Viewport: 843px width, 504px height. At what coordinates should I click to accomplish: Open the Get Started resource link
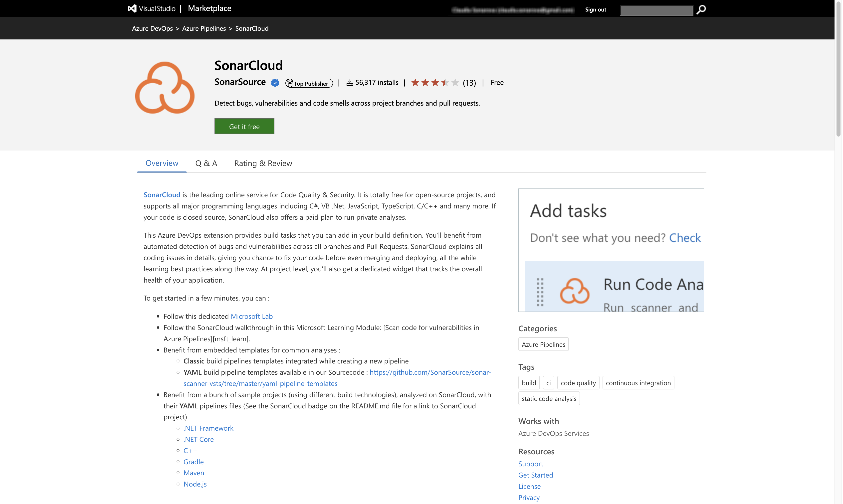[536, 475]
